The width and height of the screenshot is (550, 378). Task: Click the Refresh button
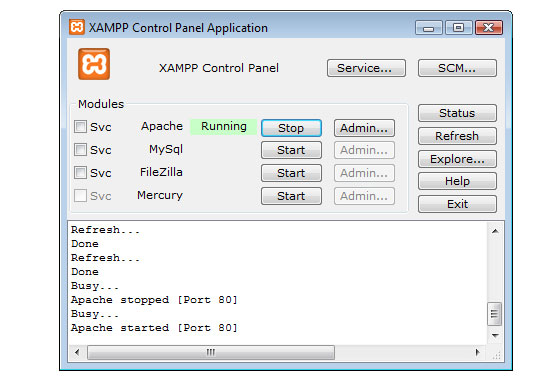coord(457,136)
